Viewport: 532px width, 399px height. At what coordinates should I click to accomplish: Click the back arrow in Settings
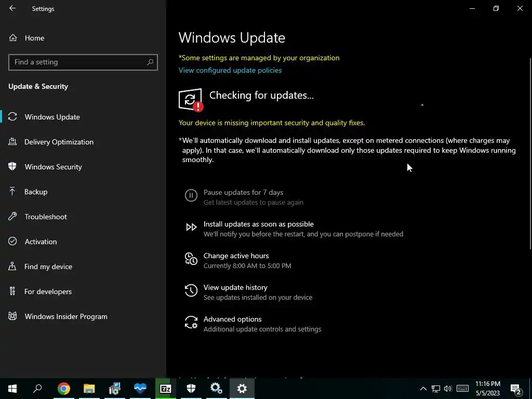[x=12, y=8]
